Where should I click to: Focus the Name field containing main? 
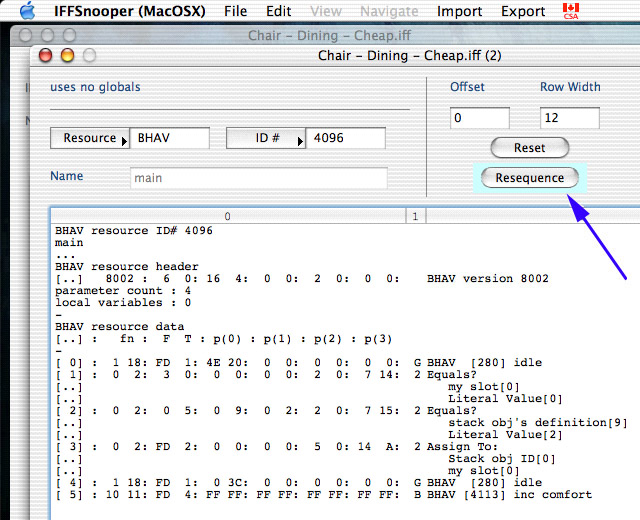click(x=258, y=179)
